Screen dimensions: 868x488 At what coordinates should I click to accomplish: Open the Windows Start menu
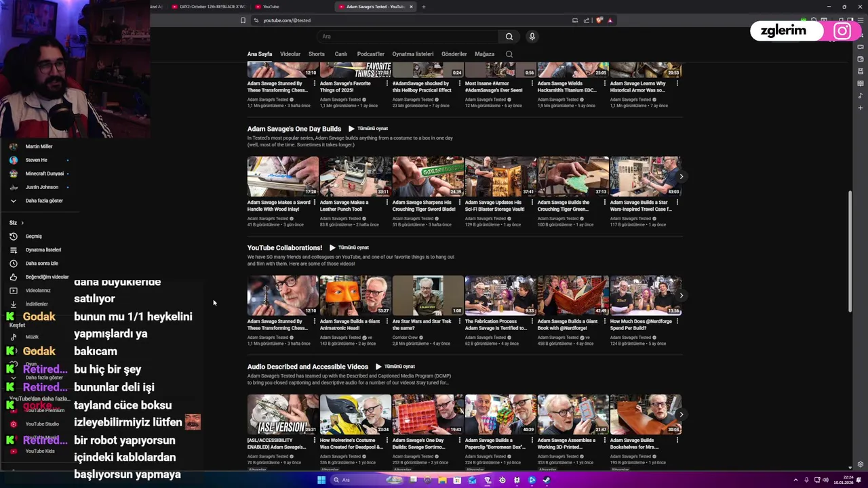click(x=321, y=480)
